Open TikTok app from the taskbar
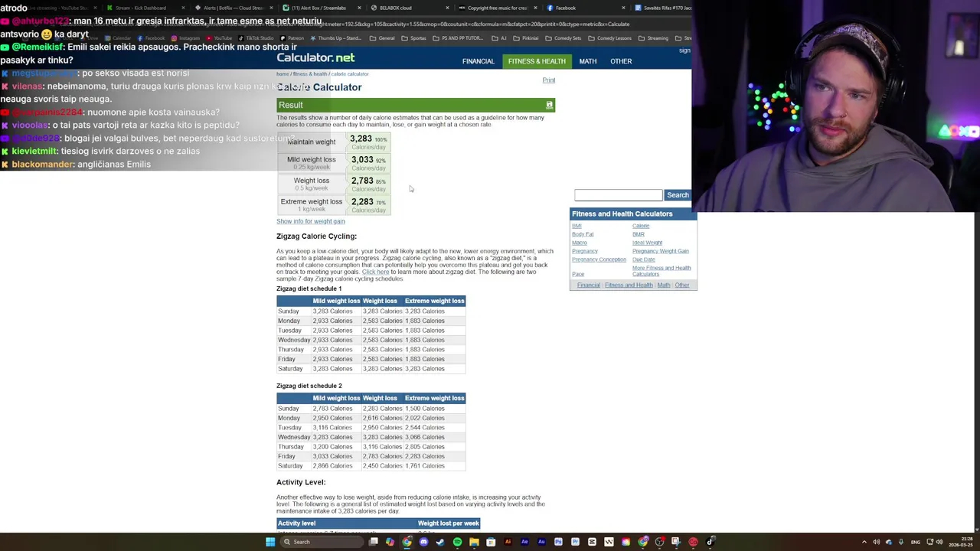 pos(710,542)
